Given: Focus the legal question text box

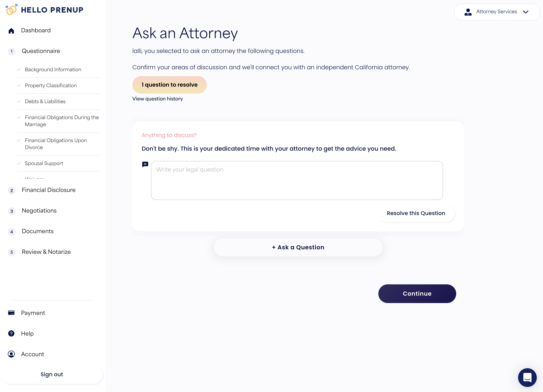Looking at the screenshot, I should pos(297,180).
